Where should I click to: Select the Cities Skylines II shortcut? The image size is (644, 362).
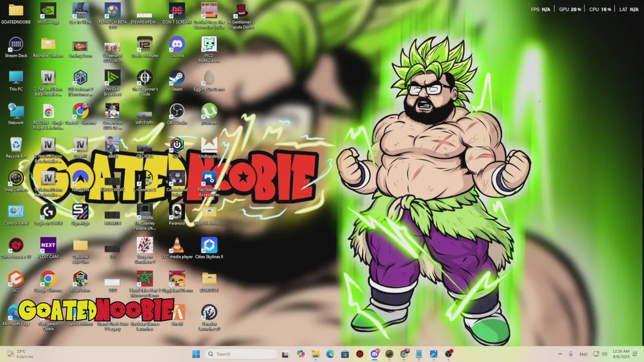coord(209,249)
